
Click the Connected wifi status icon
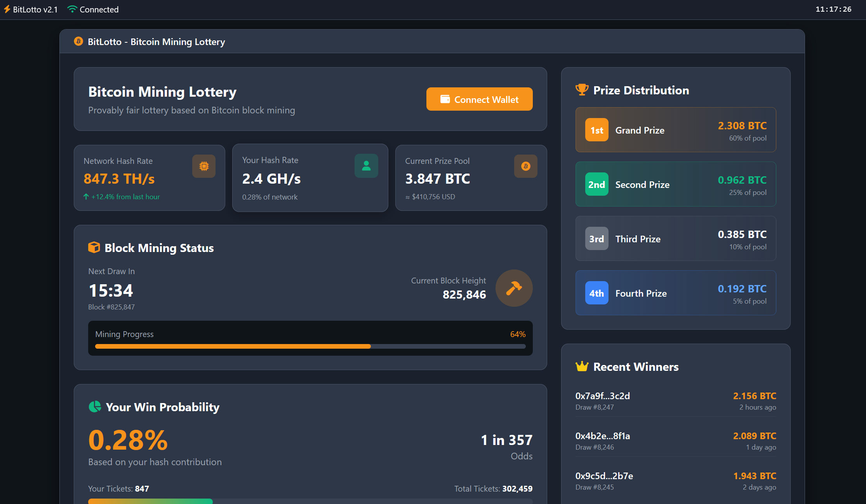tap(72, 9)
